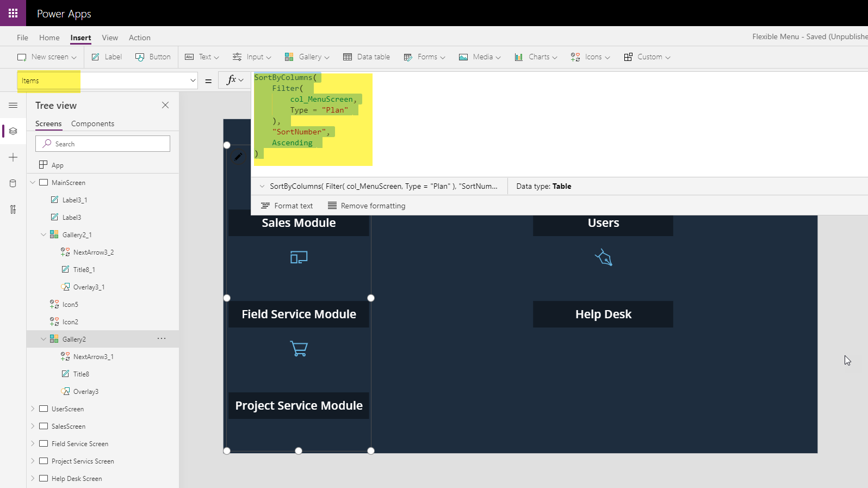
Task: Switch to the Screens tab
Action: [48, 123]
